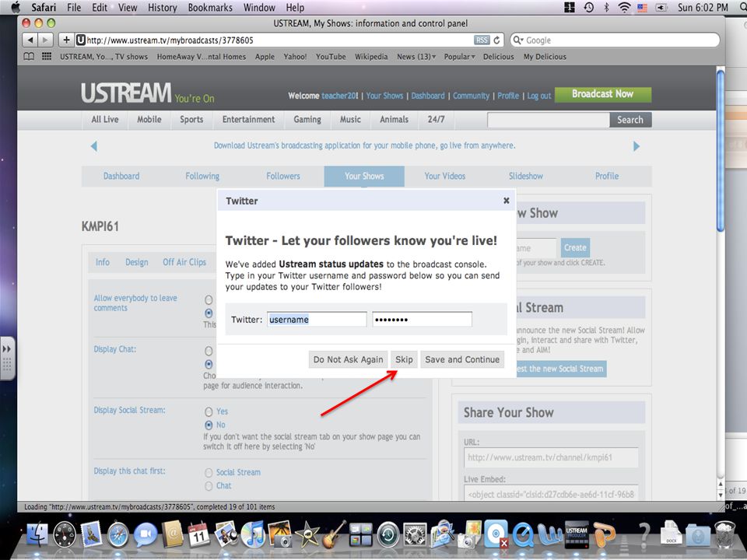The height and width of the screenshot is (560, 747).
Task: Click the battery charging status icon
Action: click(x=661, y=7)
